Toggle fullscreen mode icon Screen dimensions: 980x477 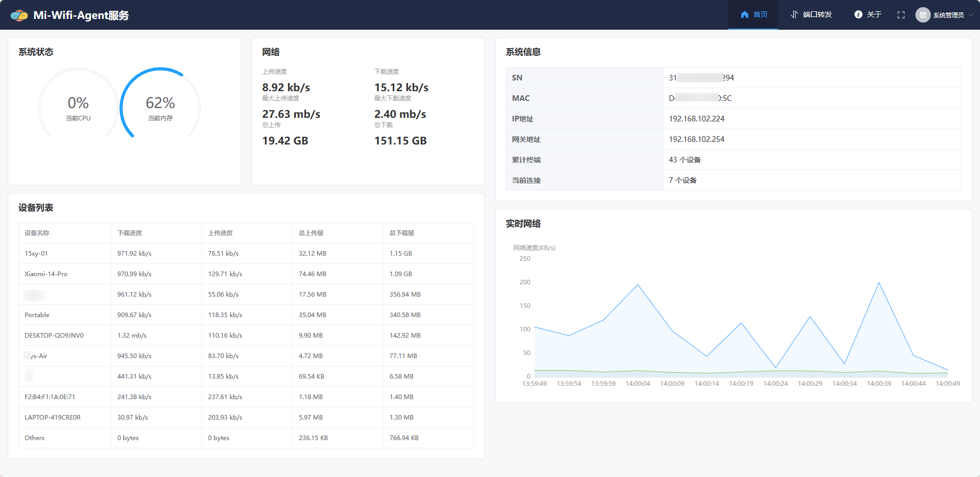pyautogui.click(x=901, y=15)
